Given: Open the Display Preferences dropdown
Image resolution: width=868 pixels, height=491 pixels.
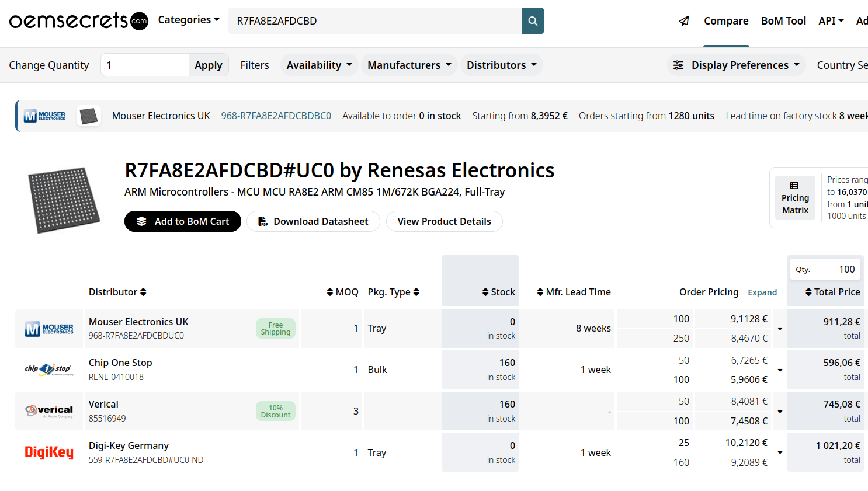Looking at the screenshot, I should [737, 65].
